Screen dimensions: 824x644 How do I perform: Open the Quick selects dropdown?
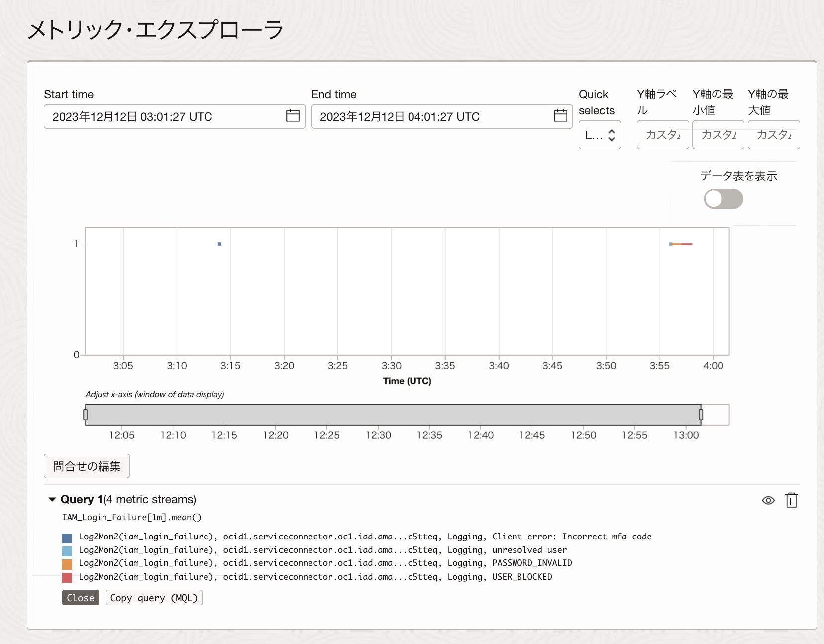(600, 135)
